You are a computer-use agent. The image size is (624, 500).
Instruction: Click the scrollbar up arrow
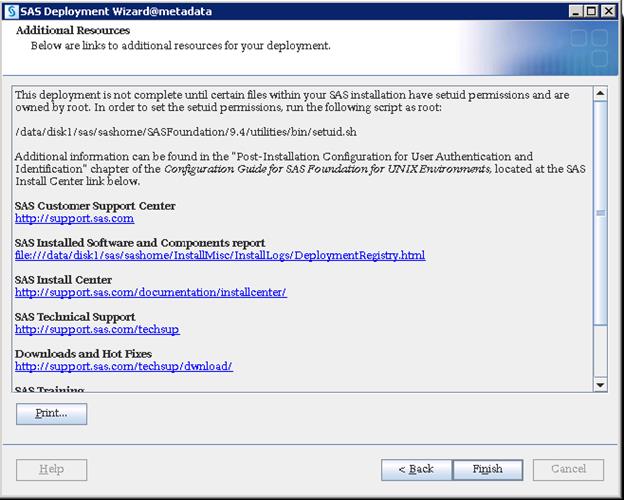600,94
